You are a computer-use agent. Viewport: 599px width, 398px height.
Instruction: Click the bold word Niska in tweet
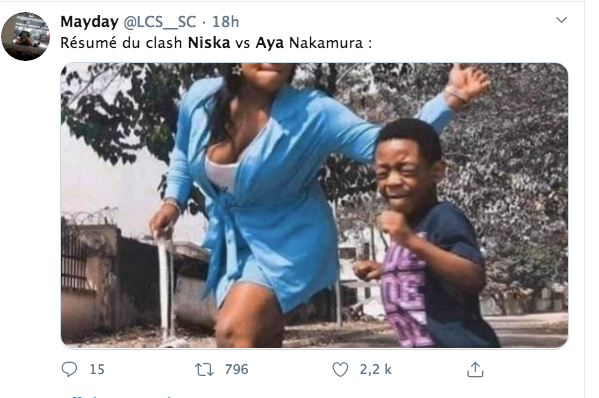[x=209, y=43]
